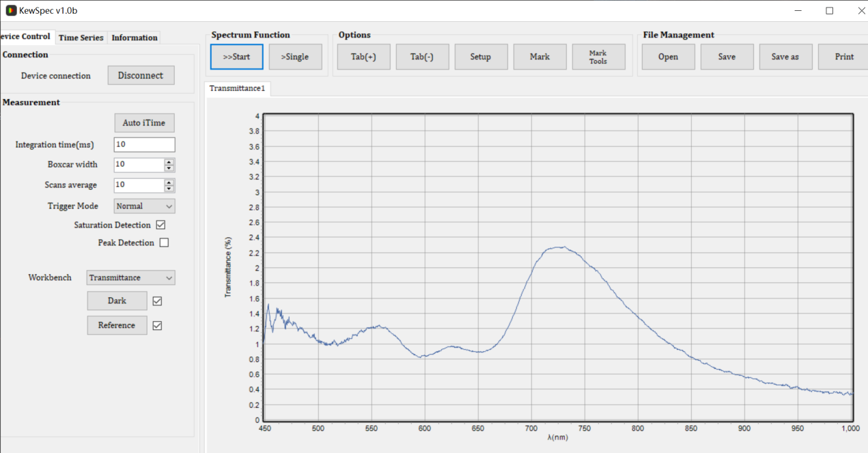868x453 pixels.
Task: Click the Integration time input field
Action: coord(144,145)
